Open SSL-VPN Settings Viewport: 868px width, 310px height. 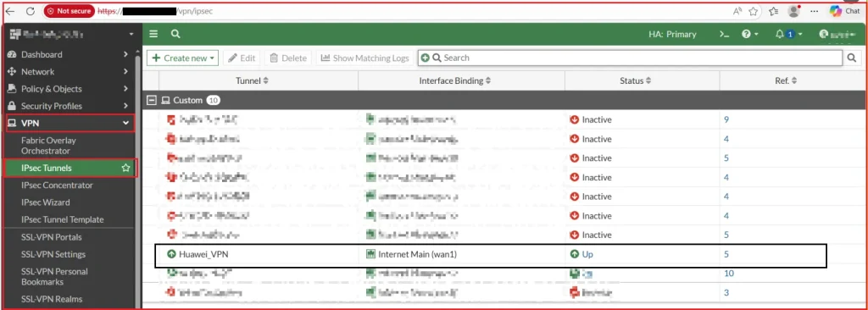pyautogui.click(x=53, y=255)
